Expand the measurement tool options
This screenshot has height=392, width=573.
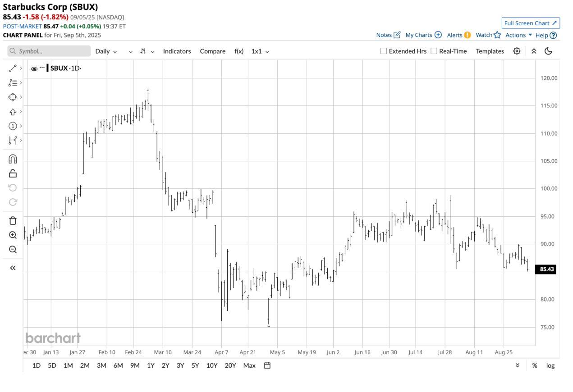[x=21, y=141]
